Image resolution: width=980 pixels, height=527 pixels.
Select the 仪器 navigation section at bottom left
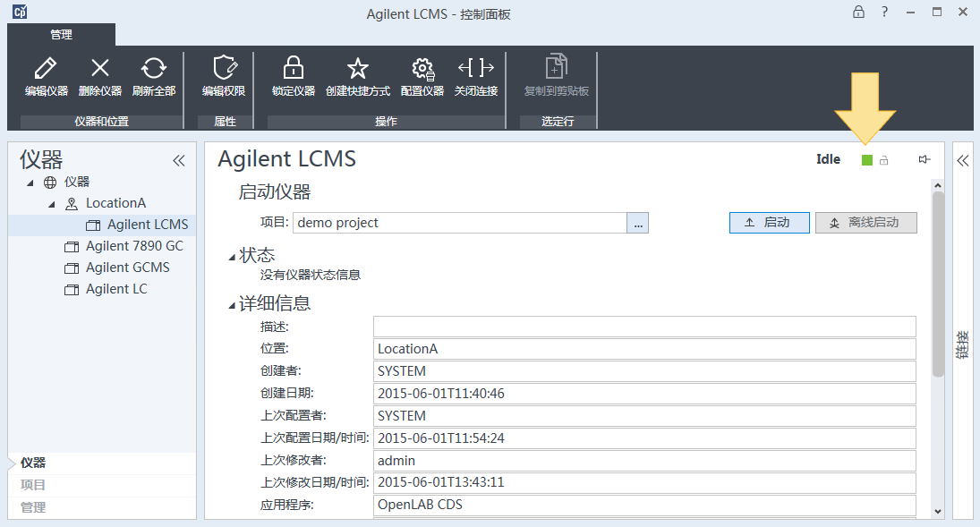pos(103,463)
